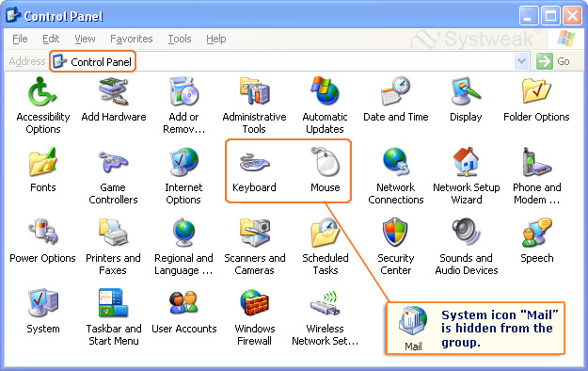588x371 pixels.
Task: Click Taskbar and Start Menu icon
Action: 113,303
